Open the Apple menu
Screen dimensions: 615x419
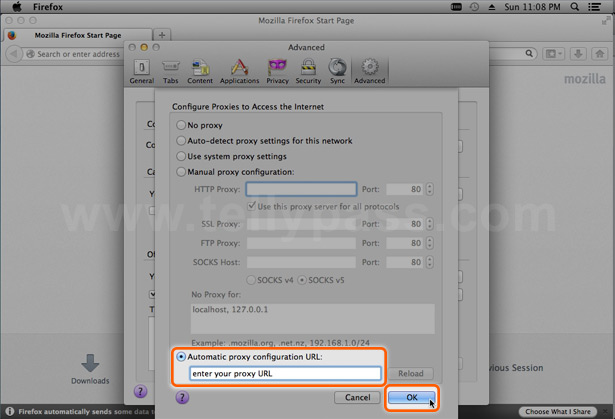pos(17,7)
